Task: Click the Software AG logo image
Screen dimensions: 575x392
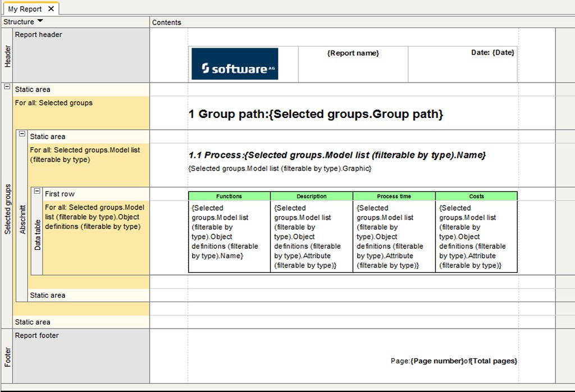Action: click(234, 63)
